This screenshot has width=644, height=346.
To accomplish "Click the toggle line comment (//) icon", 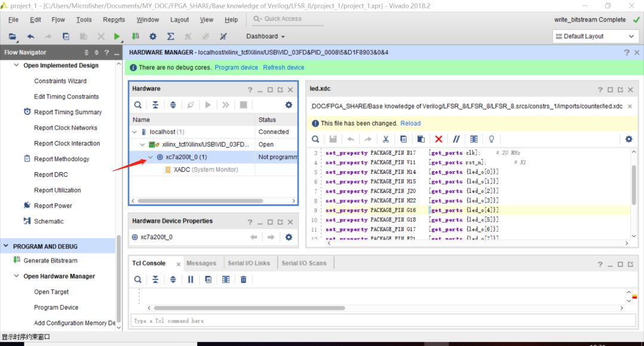I will [456, 138].
